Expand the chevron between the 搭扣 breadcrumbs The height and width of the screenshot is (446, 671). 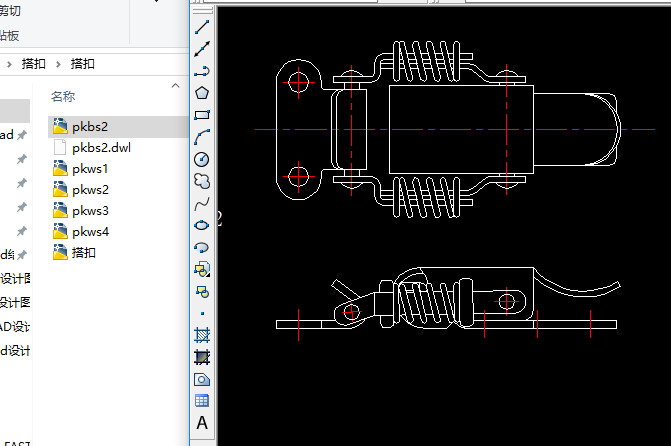(x=59, y=63)
